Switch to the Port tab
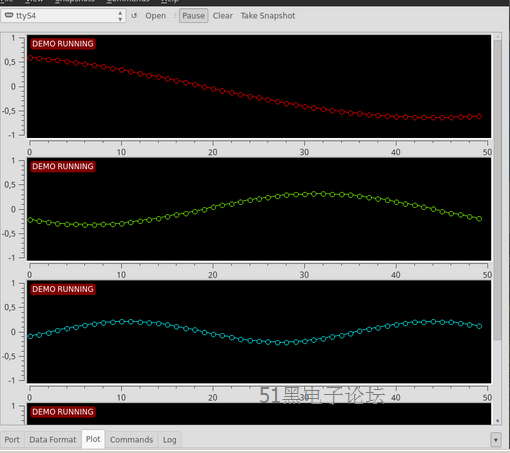510x453 pixels. 12,440
